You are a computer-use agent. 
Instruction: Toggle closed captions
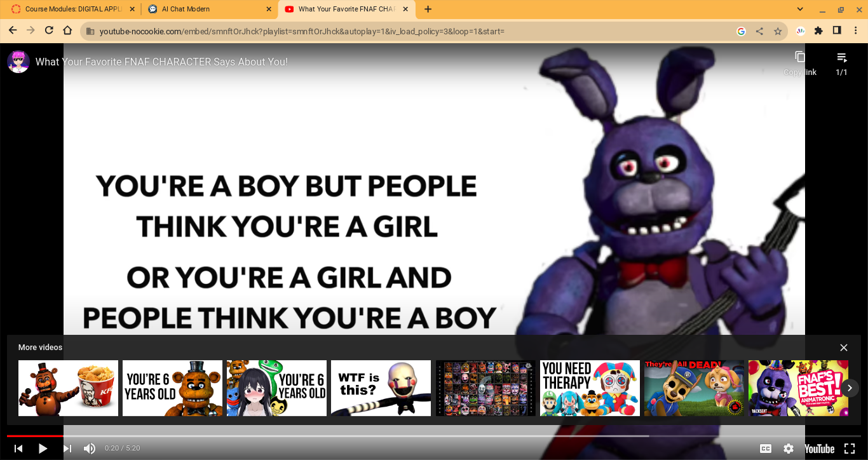(x=766, y=449)
